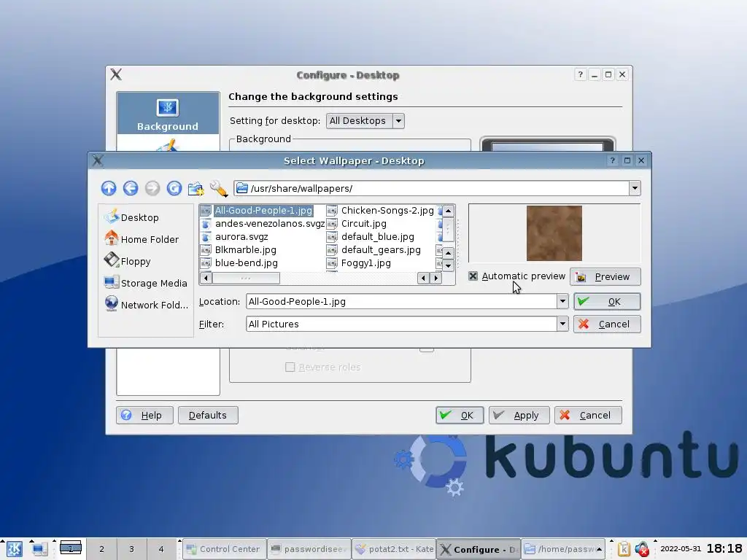Click into the Location text field
Image resolution: width=747 pixels, height=560 pixels.
[402, 301]
